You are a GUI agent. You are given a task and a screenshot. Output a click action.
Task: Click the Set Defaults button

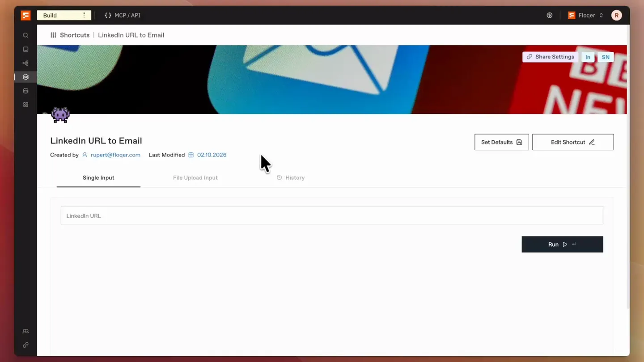pos(502,142)
